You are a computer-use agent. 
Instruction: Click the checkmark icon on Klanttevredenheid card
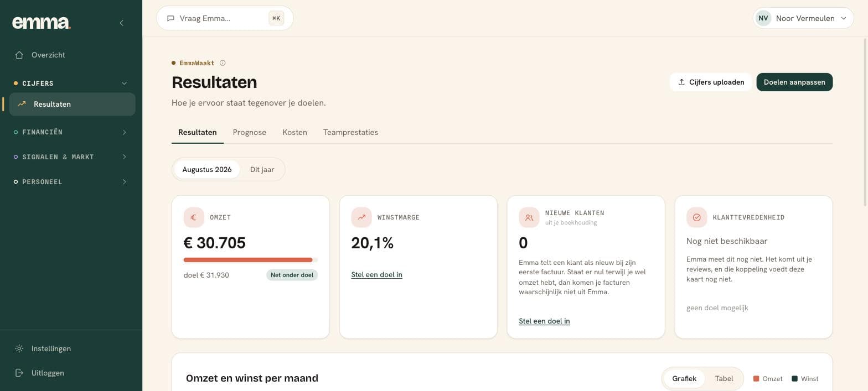[697, 217]
